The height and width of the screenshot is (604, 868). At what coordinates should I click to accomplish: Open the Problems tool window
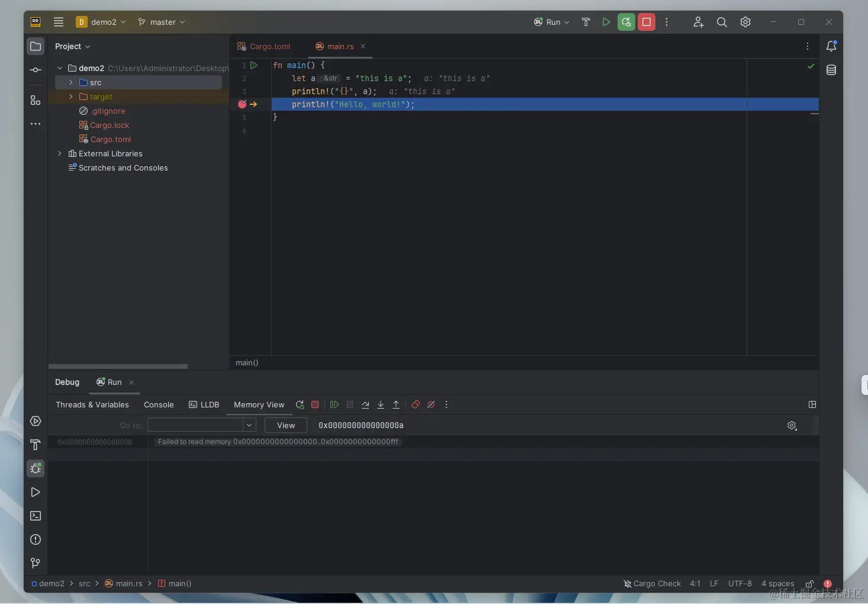point(36,539)
